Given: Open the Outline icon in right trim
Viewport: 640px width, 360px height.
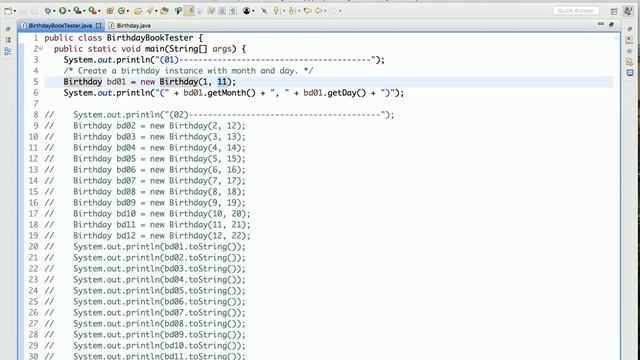Looking at the screenshot, I should point(630,51).
